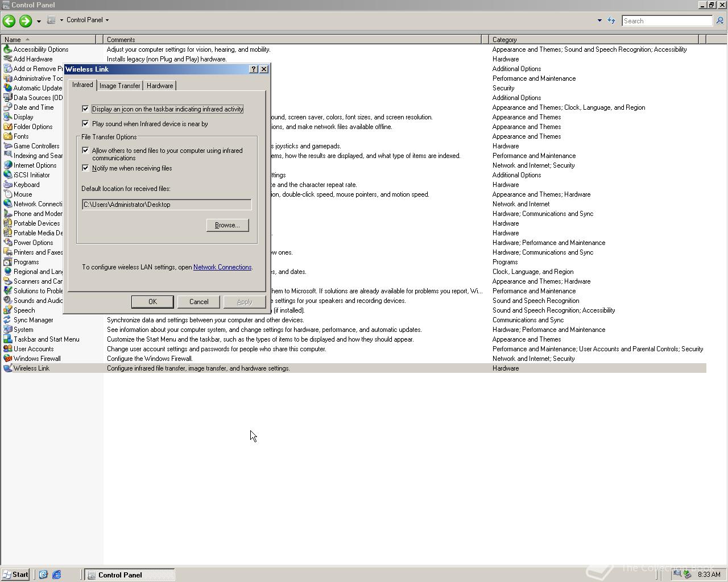Click the Internet Options icon
The height and width of the screenshot is (582, 728).
point(7,165)
